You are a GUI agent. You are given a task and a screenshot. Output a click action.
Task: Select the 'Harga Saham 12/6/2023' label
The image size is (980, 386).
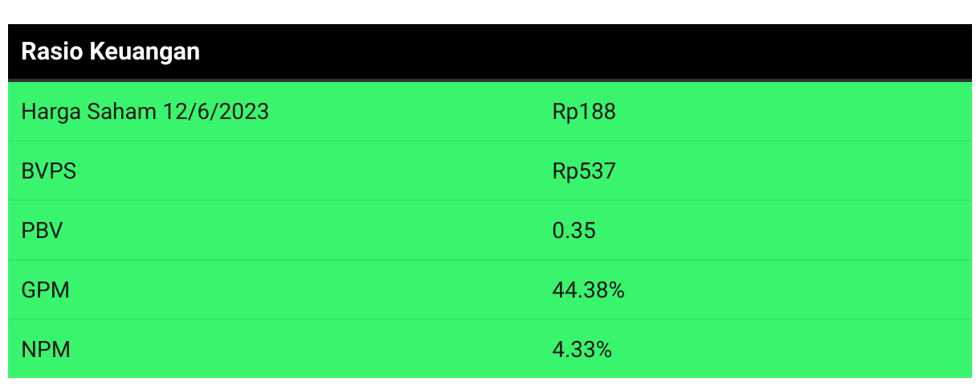pos(145,112)
